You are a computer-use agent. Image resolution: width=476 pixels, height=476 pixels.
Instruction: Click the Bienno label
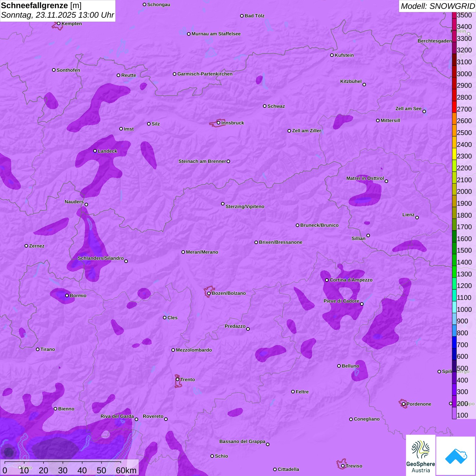(x=66, y=409)
